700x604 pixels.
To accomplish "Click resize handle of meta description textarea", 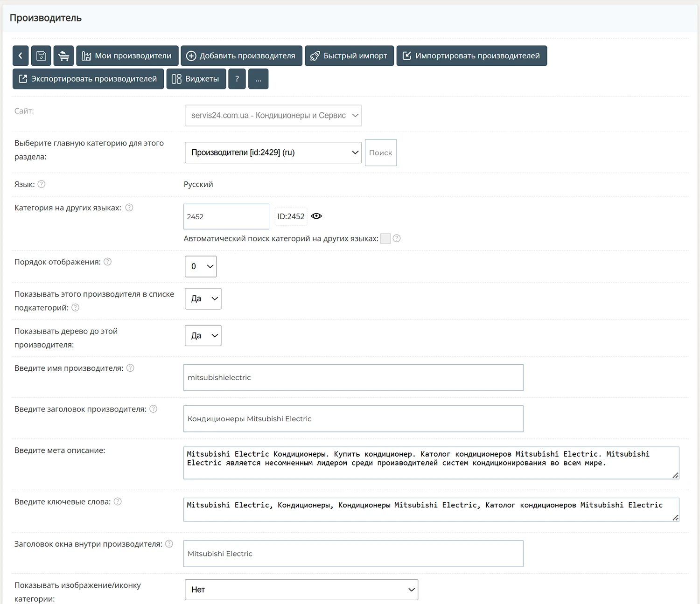I will pos(675,475).
